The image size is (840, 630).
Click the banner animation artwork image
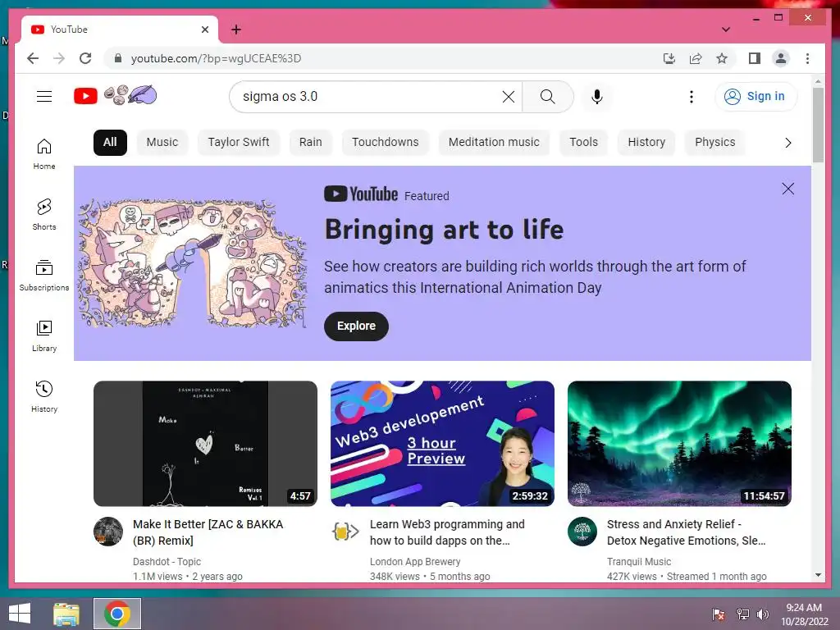click(x=193, y=263)
